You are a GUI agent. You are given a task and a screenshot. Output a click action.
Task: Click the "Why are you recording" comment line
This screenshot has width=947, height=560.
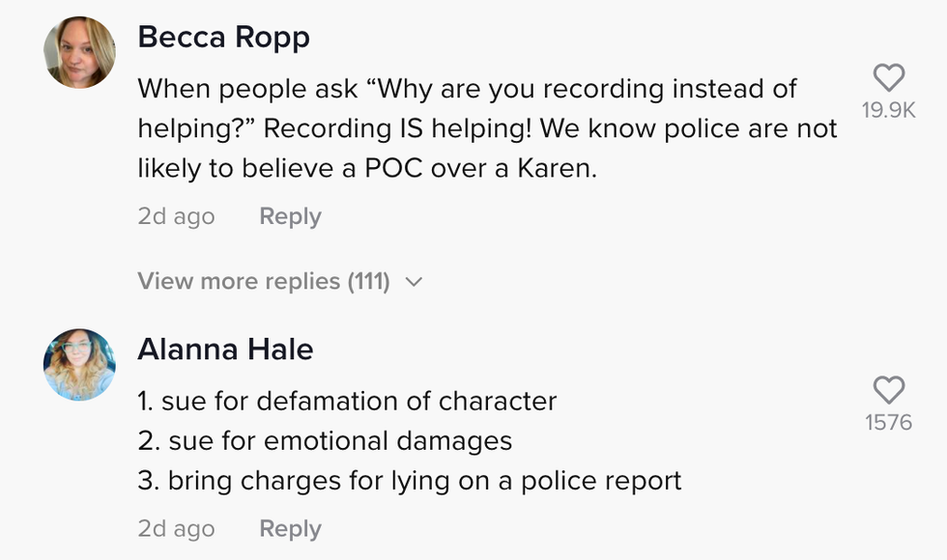coord(467,89)
